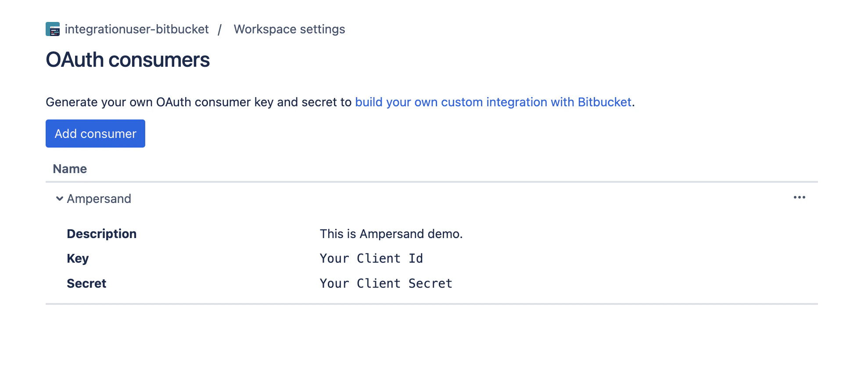The height and width of the screenshot is (376, 868).
Task: Click the Secret row label
Action: point(86,283)
